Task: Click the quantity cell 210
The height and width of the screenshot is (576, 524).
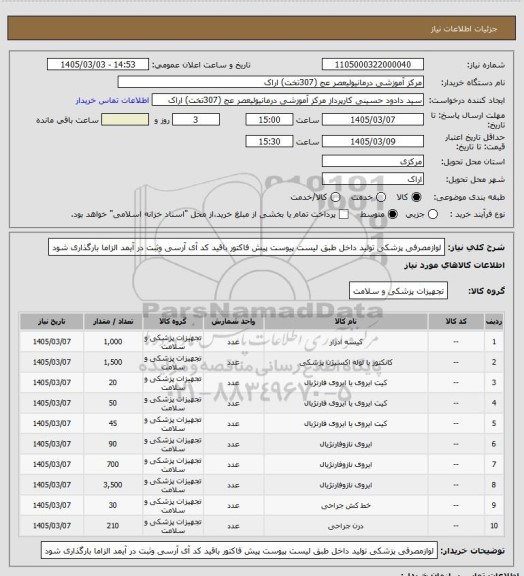Action: point(113,526)
